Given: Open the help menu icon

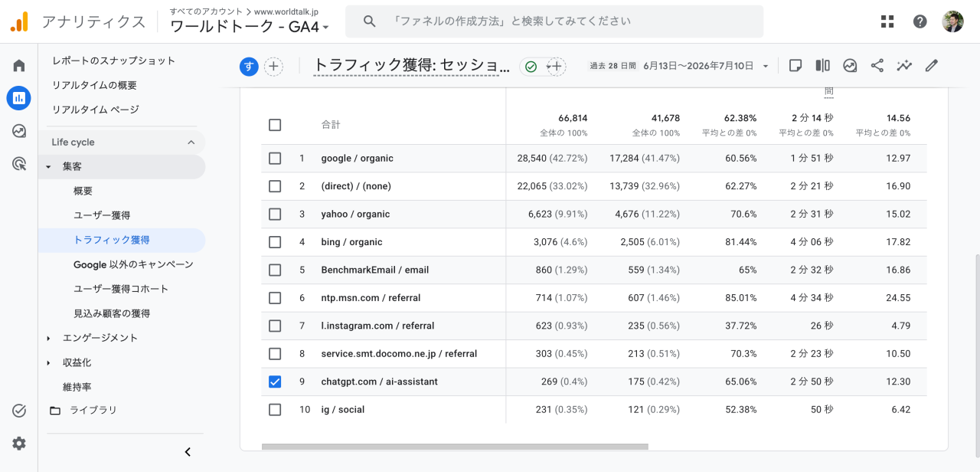Looking at the screenshot, I should (920, 21).
